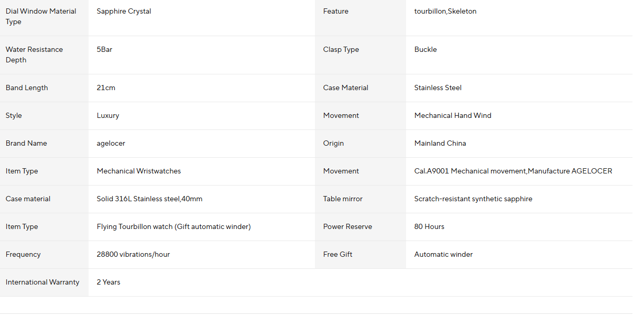Select the "Mainland China" origin value
The height and width of the screenshot is (316, 644).
[x=440, y=144]
